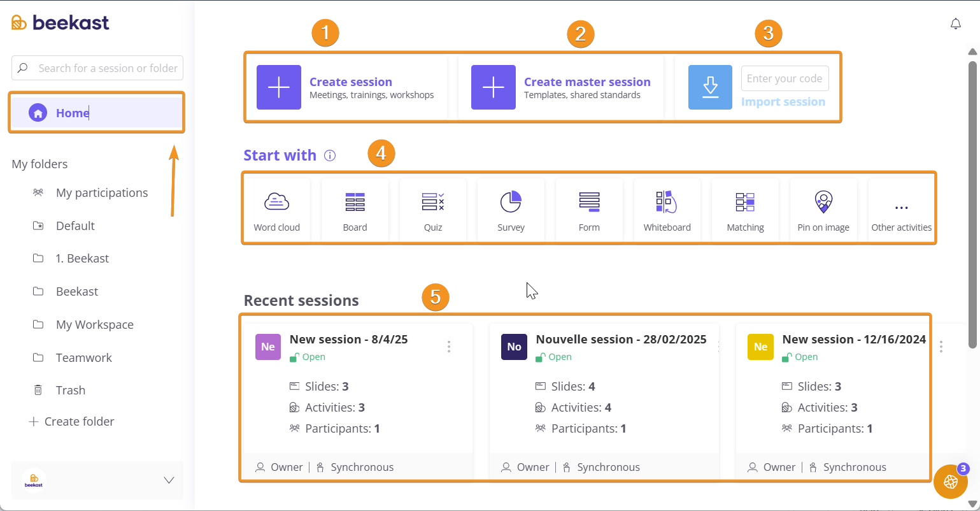This screenshot has height=511, width=980.
Task: Click the My folders heading
Action: [x=39, y=164]
